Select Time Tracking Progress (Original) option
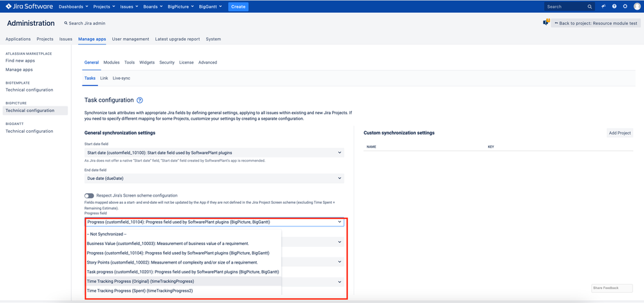Screen dimensions: 644x303 click(x=184, y=281)
